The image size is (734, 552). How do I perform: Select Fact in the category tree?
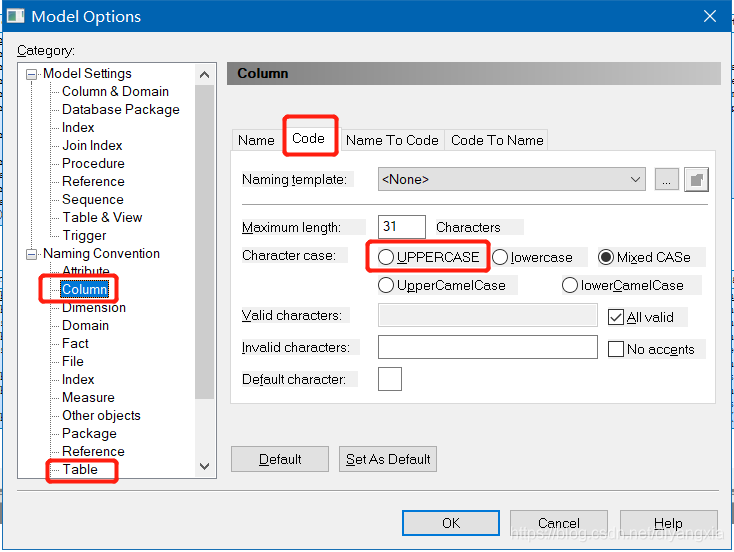75,343
